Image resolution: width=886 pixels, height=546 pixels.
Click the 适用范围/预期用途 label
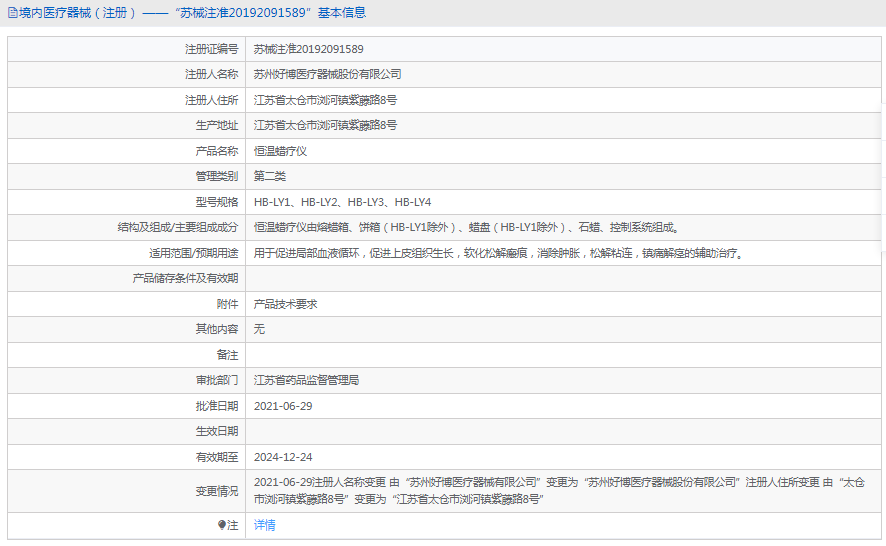pyautogui.click(x=193, y=253)
